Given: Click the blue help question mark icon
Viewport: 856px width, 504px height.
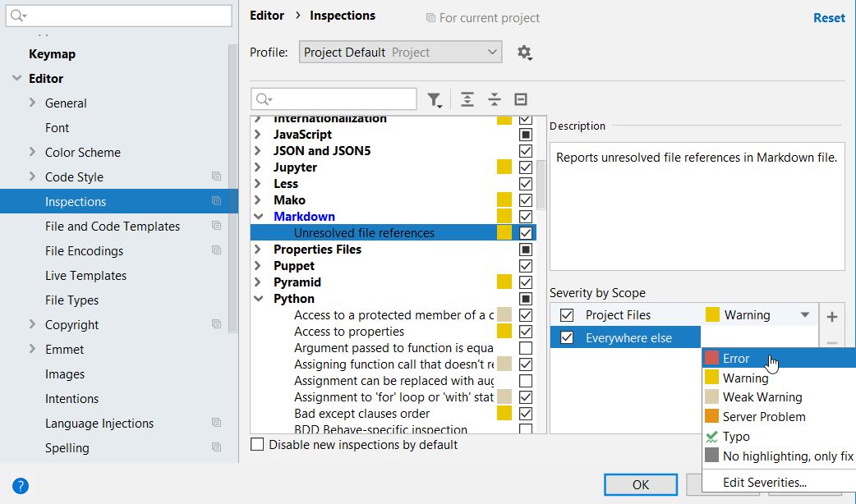Looking at the screenshot, I should pos(21,485).
